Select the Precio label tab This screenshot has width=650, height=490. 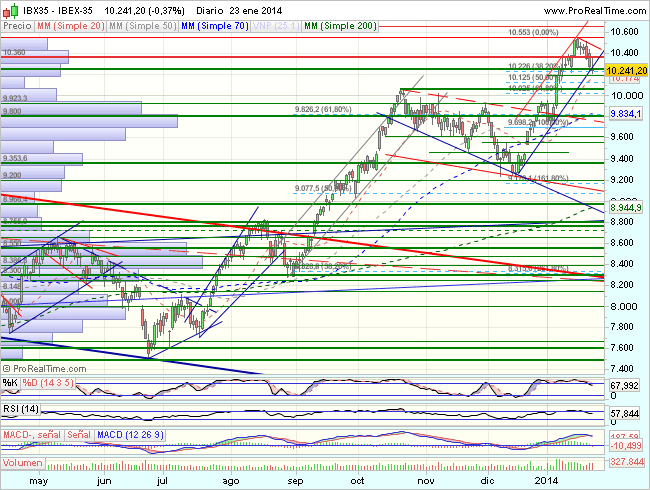click(x=17, y=26)
